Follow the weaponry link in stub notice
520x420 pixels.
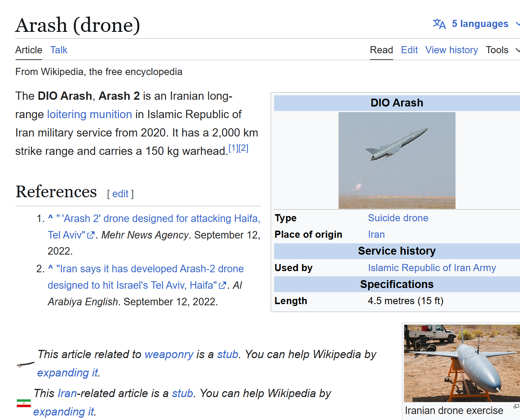[169, 354]
